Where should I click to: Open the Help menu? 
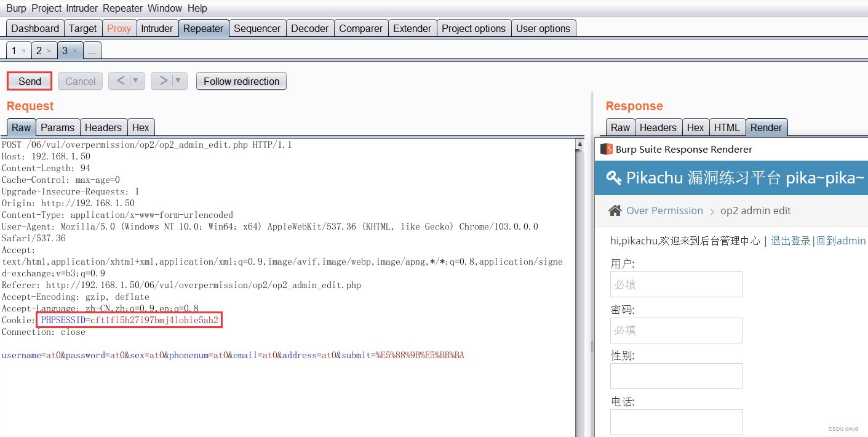pos(197,9)
